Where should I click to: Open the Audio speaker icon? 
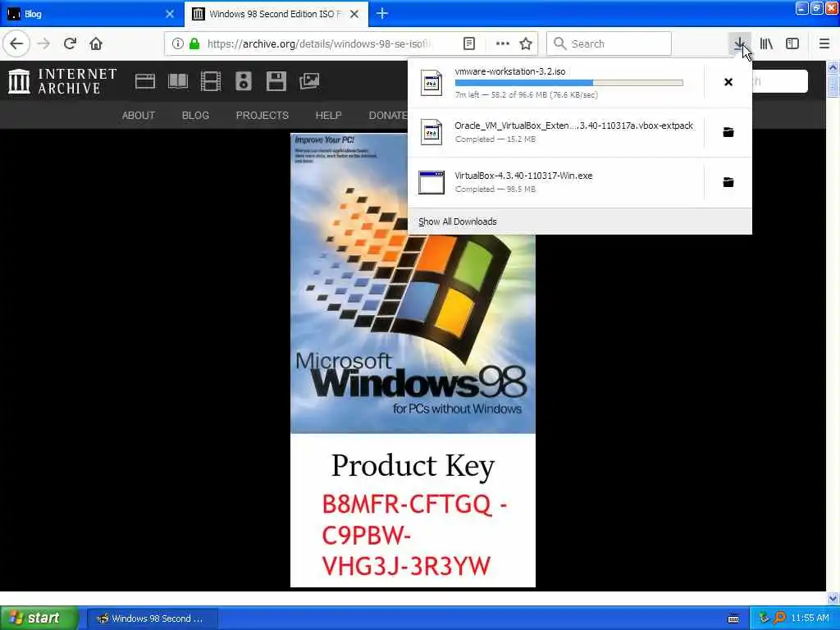(243, 81)
